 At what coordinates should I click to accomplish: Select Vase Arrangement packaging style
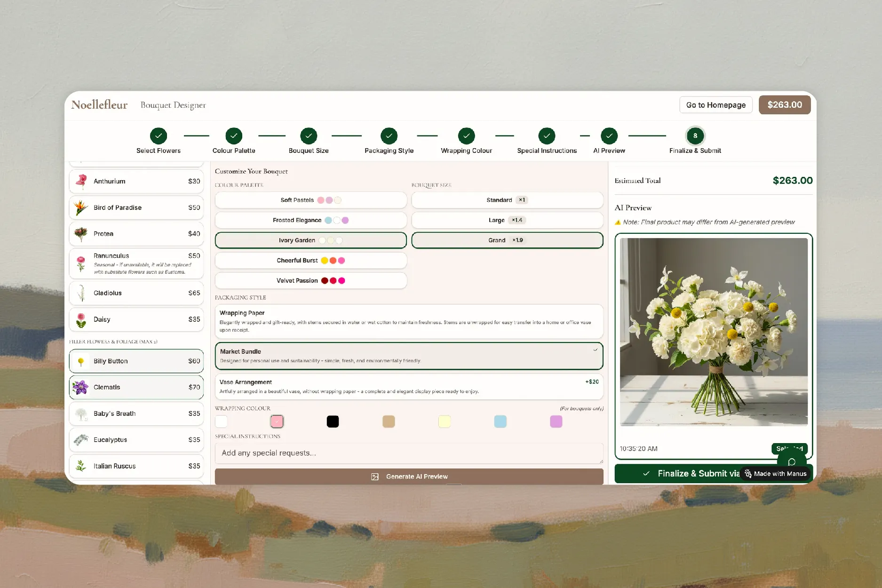[408, 386]
